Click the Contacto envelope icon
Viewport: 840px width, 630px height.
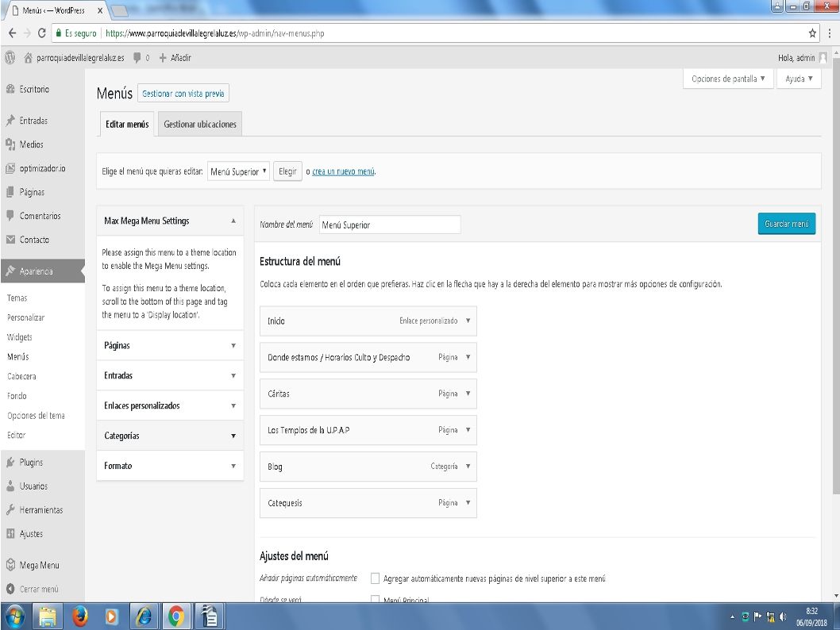10,240
